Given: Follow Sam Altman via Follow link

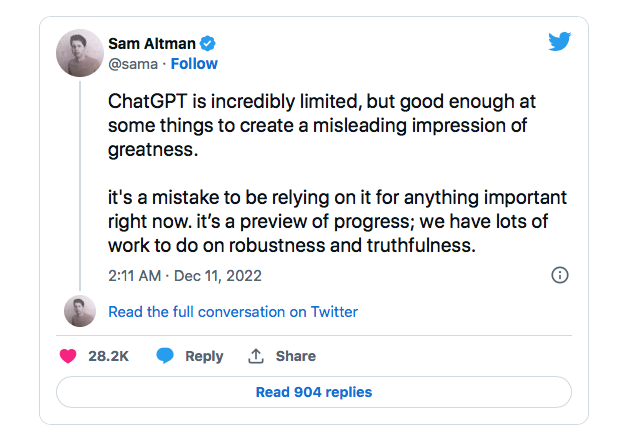Looking at the screenshot, I should click(194, 64).
